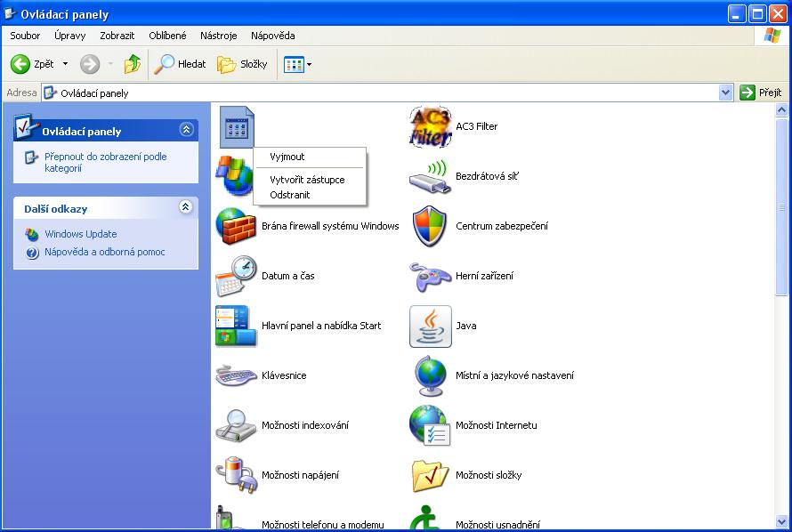The height and width of the screenshot is (532, 792).
Task: Open the Nástroje menu
Action: coord(218,36)
